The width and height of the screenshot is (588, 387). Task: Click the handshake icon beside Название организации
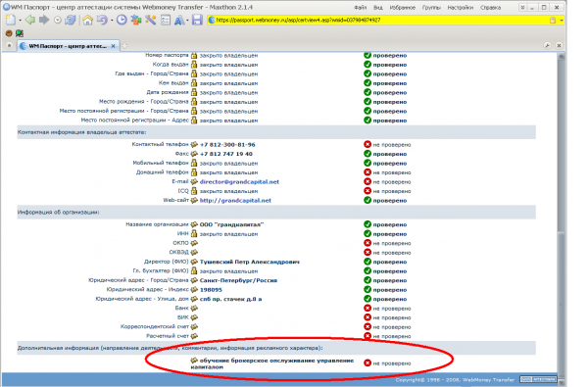[194, 224]
